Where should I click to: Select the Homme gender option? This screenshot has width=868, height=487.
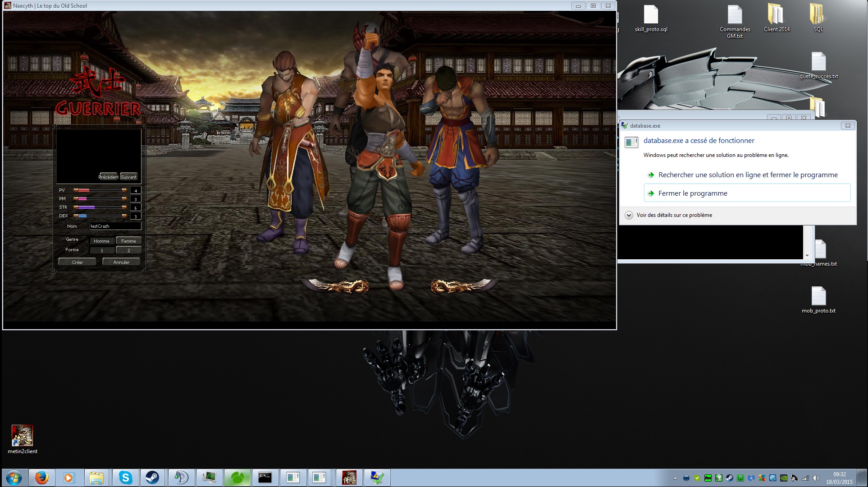(101, 241)
